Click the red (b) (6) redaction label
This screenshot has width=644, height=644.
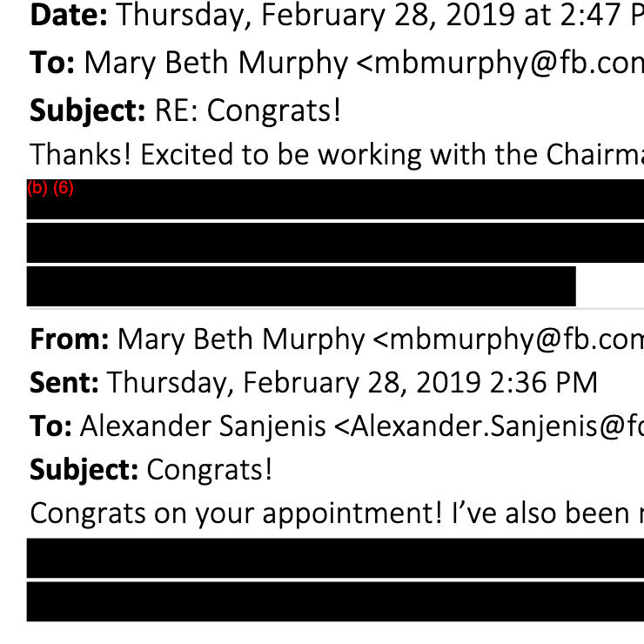click(x=50, y=188)
